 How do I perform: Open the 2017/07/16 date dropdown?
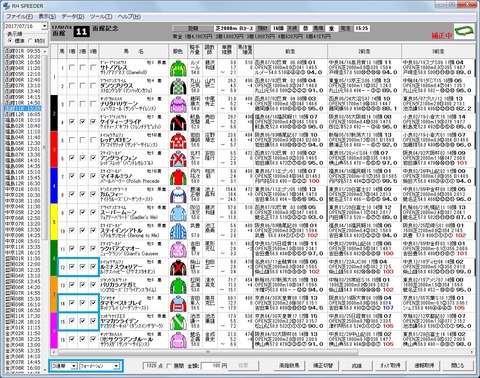pos(44,26)
